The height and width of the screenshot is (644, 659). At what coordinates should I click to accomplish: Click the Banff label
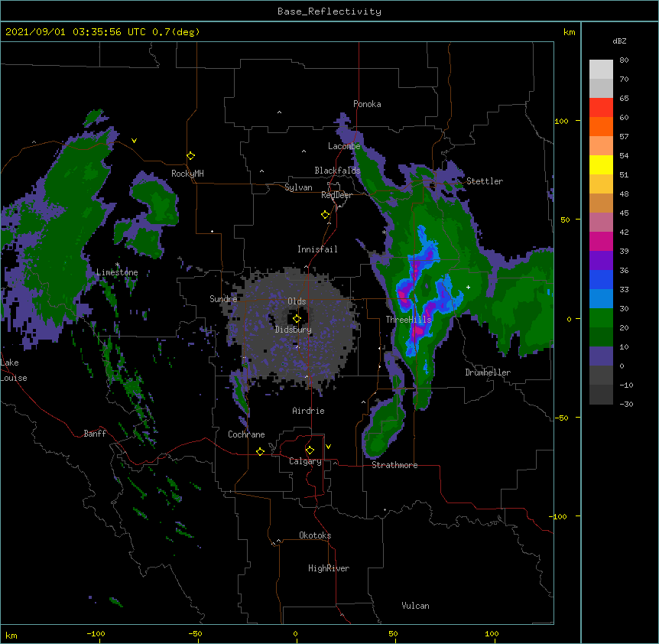(x=95, y=434)
